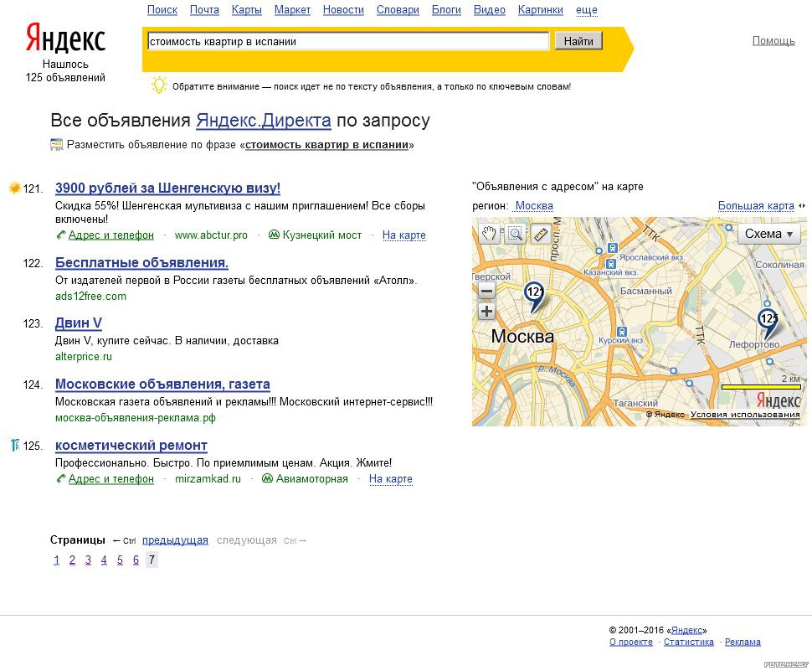Open Условия использования map terms link
The image size is (812, 671).
745,414
